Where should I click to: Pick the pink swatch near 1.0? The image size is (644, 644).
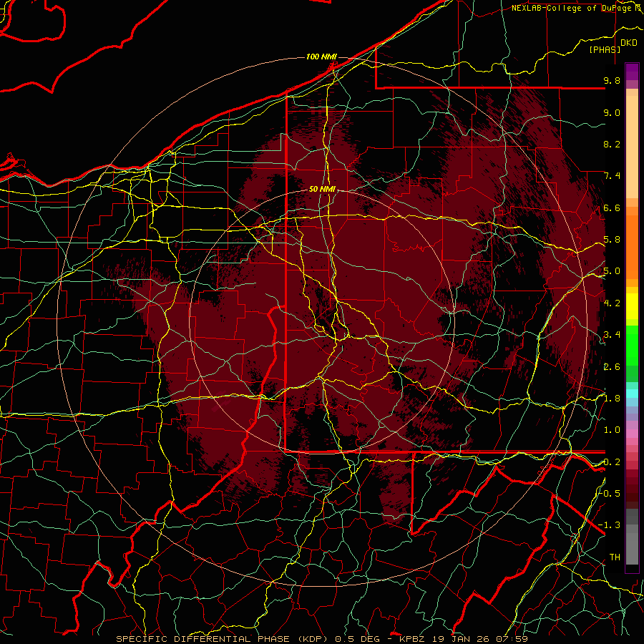click(632, 434)
